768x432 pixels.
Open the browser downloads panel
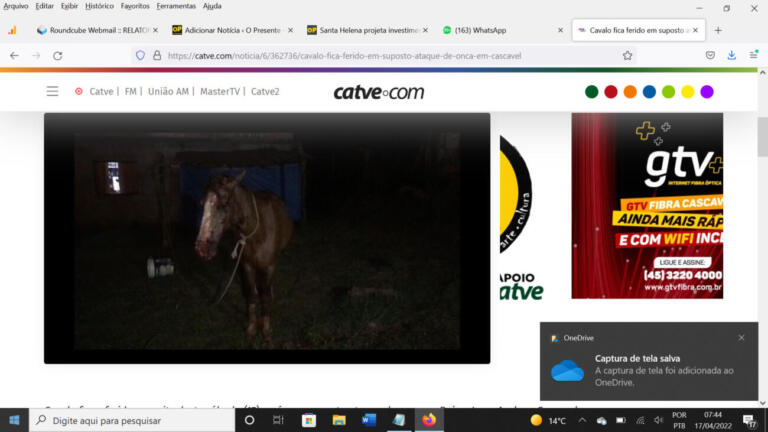[x=732, y=55]
